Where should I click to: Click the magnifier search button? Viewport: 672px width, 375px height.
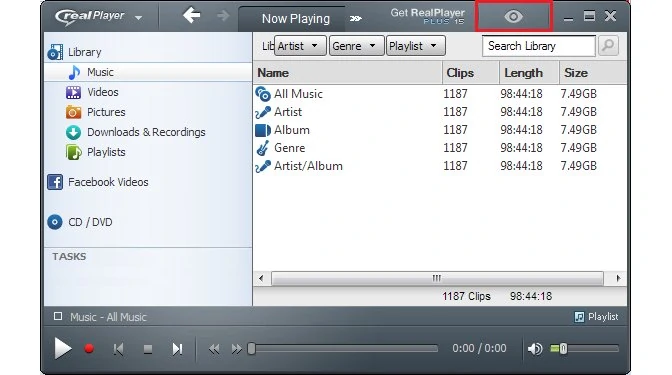(x=608, y=45)
